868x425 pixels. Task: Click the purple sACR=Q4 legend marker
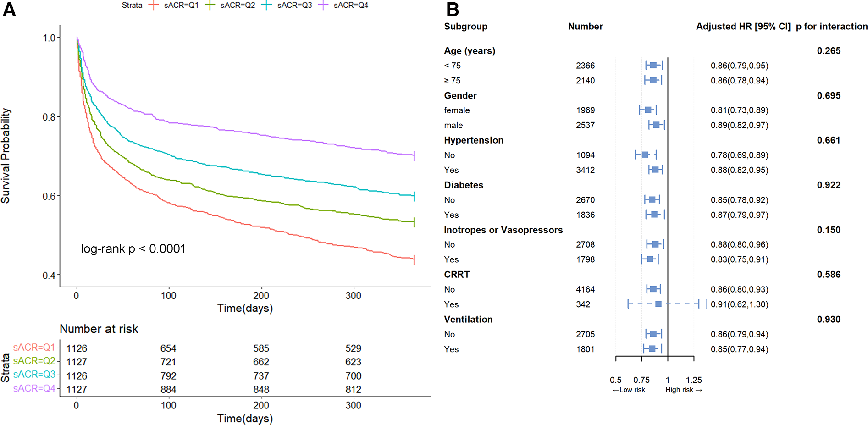[x=323, y=6]
